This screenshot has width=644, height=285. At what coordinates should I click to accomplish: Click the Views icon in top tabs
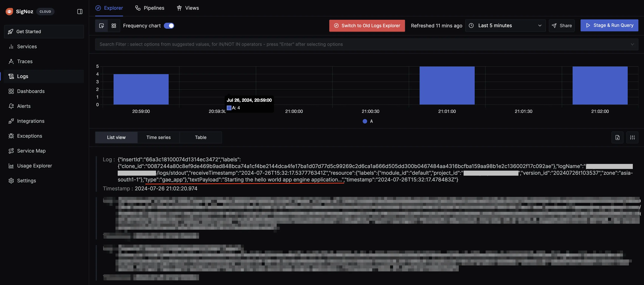(179, 8)
